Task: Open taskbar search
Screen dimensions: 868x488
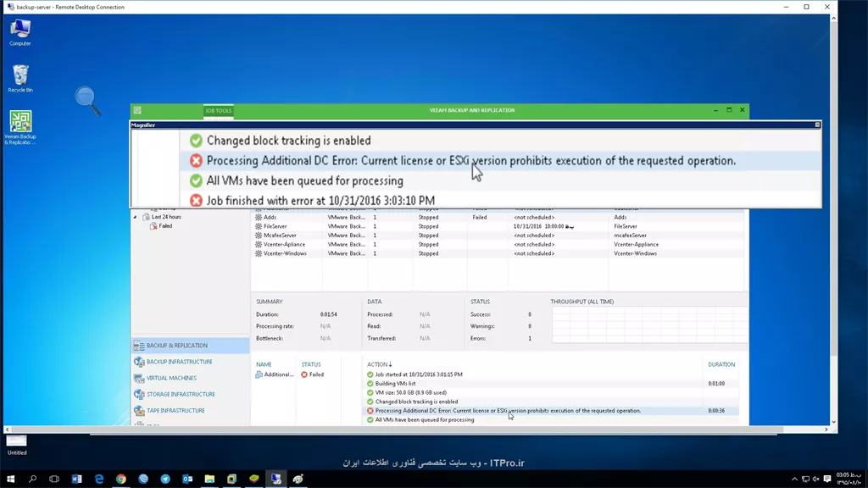Action: click(x=32, y=479)
